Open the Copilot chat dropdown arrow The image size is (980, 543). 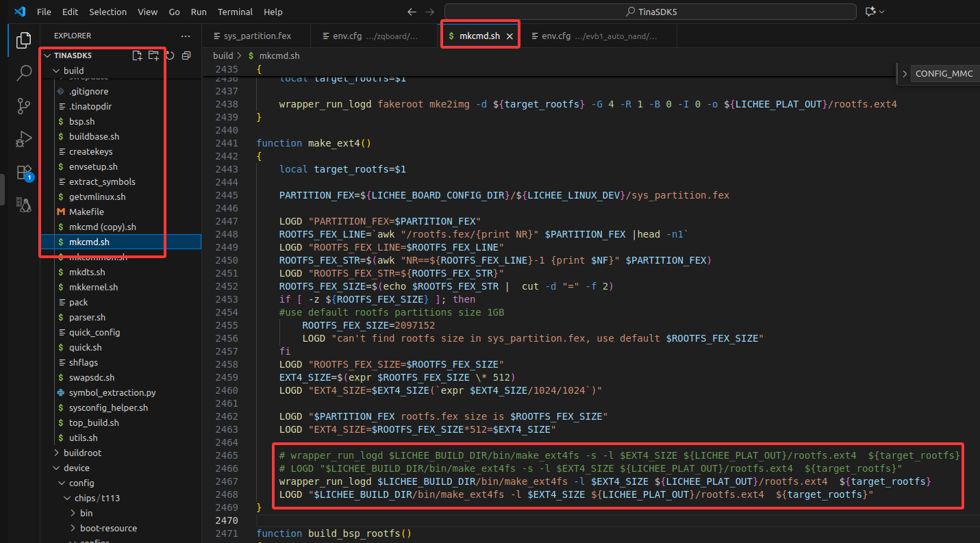[882, 12]
